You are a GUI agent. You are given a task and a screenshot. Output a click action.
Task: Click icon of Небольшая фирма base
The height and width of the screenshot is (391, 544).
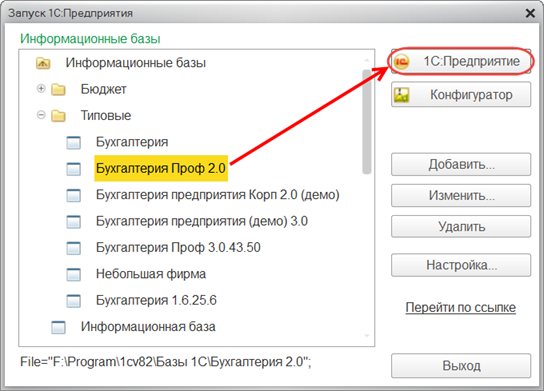[74, 274]
